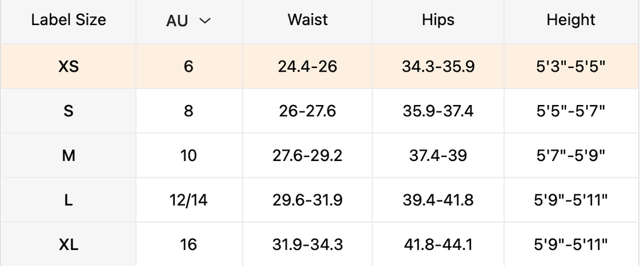Screen dimensions: 644x266
Task: Select the L label size row
Action: coord(69,200)
